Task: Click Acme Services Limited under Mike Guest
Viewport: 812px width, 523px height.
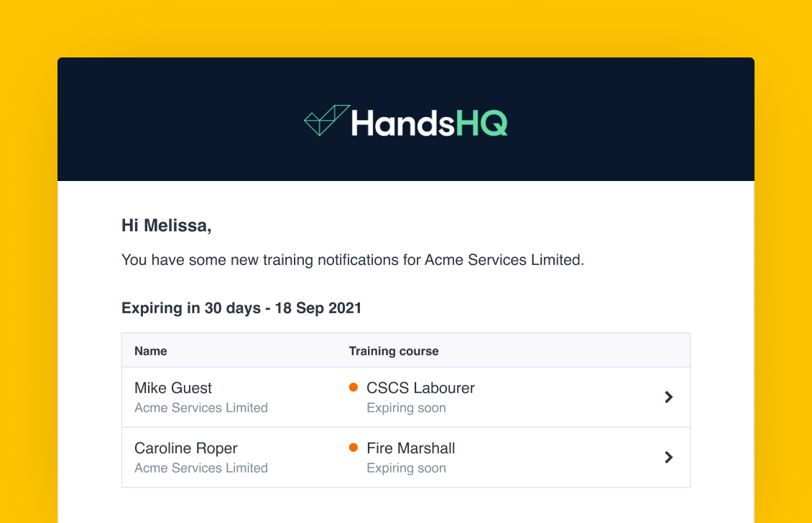Action: click(x=201, y=408)
